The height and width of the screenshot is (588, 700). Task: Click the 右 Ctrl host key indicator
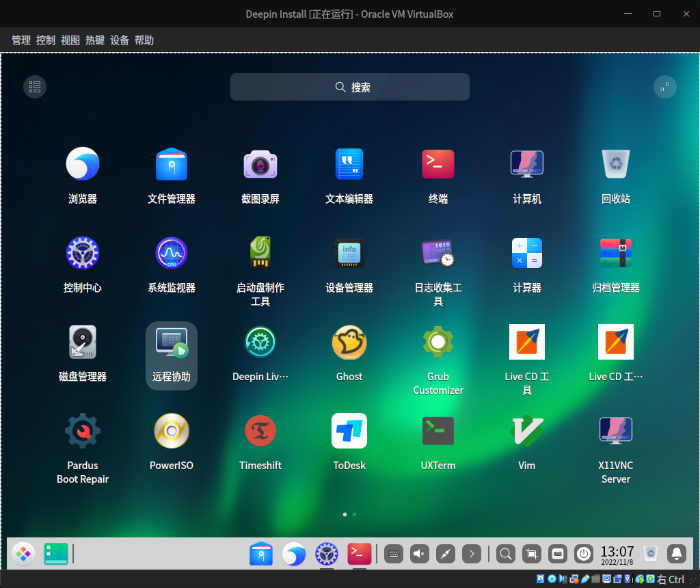point(671,580)
